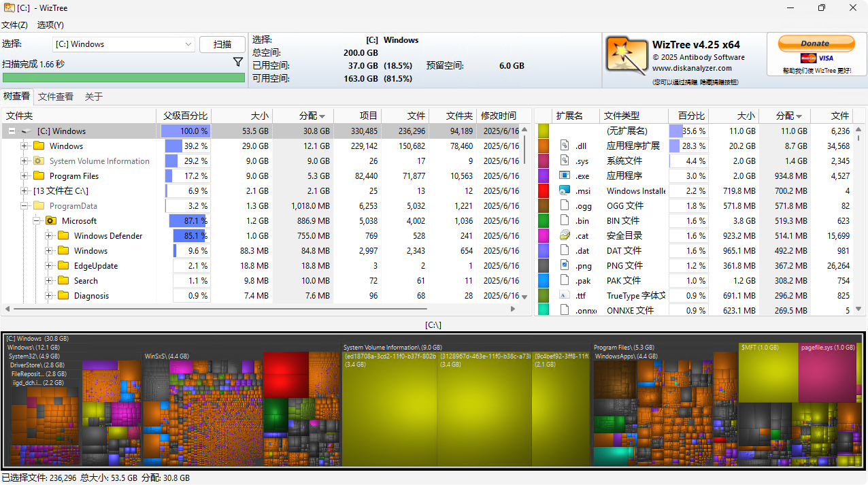The height and width of the screenshot is (485, 868).
Task: Switch to the 文件查看 tab
Action: pos(56,97)
